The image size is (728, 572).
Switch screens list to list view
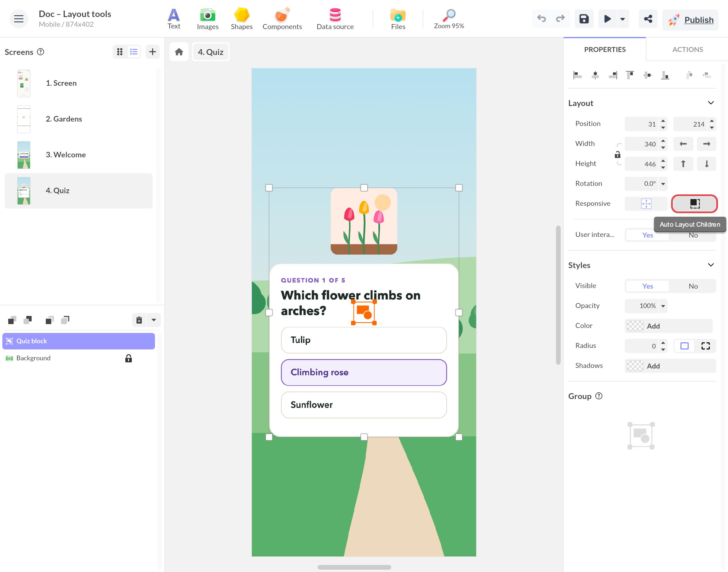pos(134,52)
